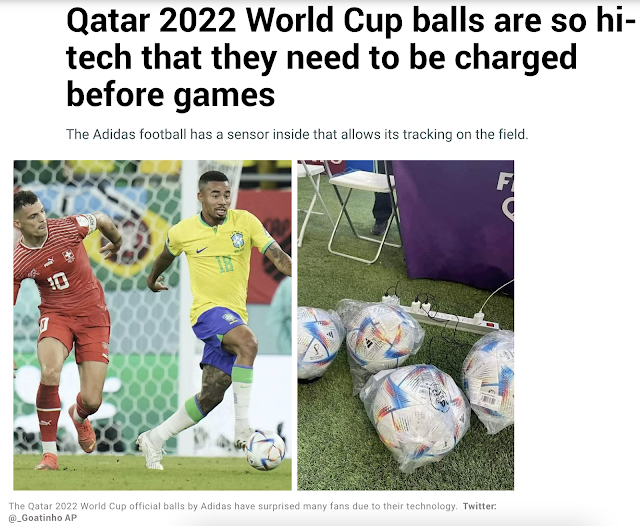640x526 pixels.
Task: Click the purple FIFA banner in the right photo
Action: (x=454, y=226)
